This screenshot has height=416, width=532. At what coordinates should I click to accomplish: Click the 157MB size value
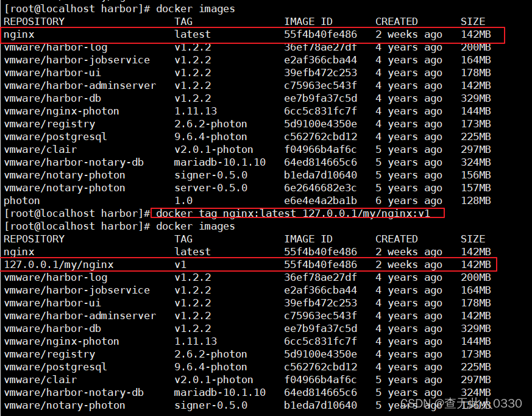476,188
